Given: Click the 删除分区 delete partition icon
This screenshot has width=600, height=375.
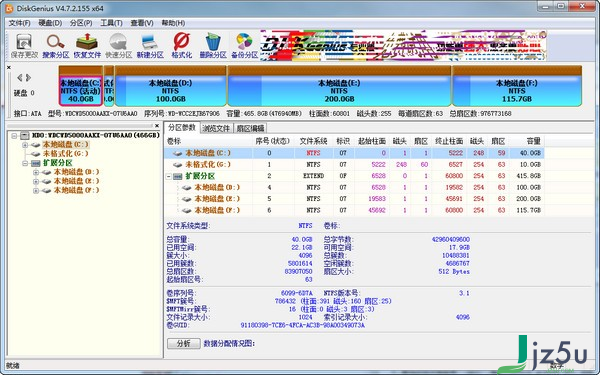Looking at the screenshot, I should click(213, 46).
